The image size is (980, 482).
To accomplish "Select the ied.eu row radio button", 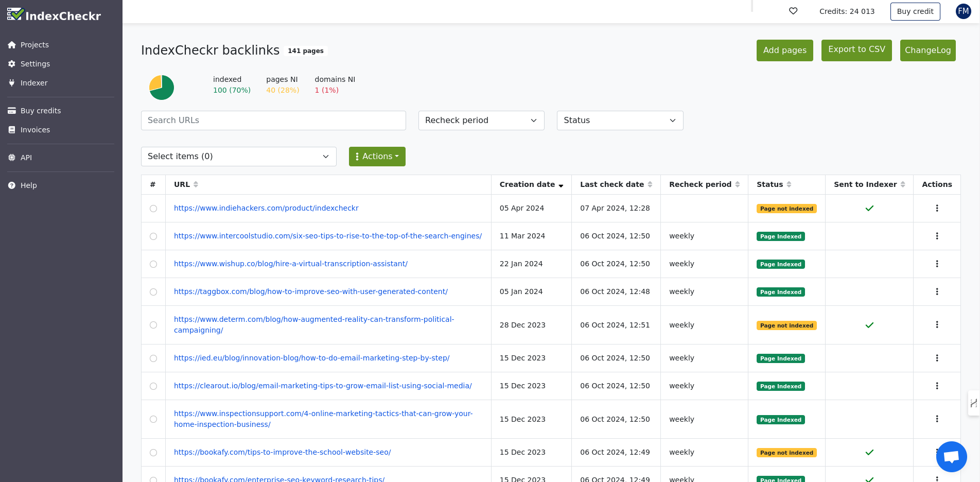I will tap(153, 358).
